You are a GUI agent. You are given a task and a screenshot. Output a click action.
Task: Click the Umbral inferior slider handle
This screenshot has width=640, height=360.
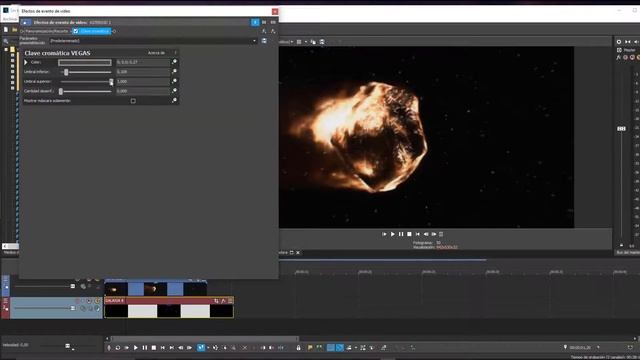(66, 72)
